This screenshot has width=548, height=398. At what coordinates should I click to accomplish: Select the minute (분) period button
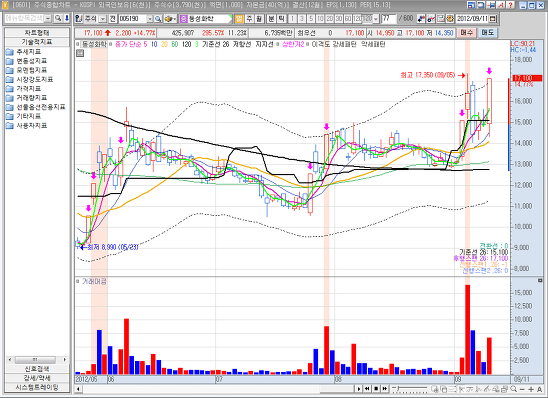tap(271, 19)
